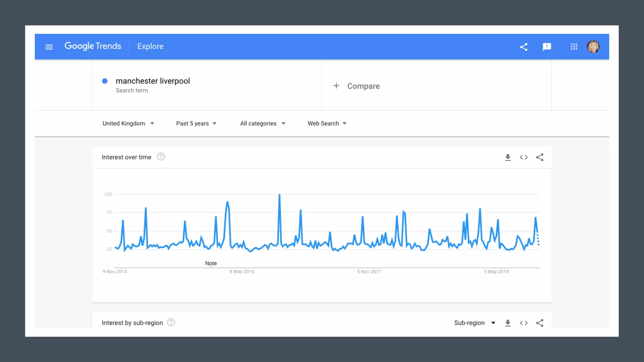The image size is (644, 362).
Task: Click the Compare add term button
Action: [x=357, y=86]
